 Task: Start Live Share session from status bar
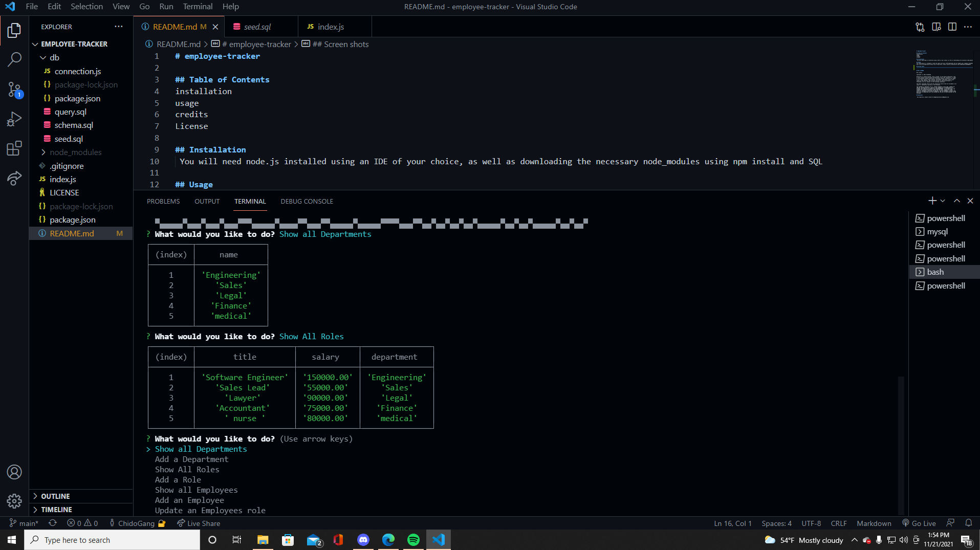(x=199, y=523)
